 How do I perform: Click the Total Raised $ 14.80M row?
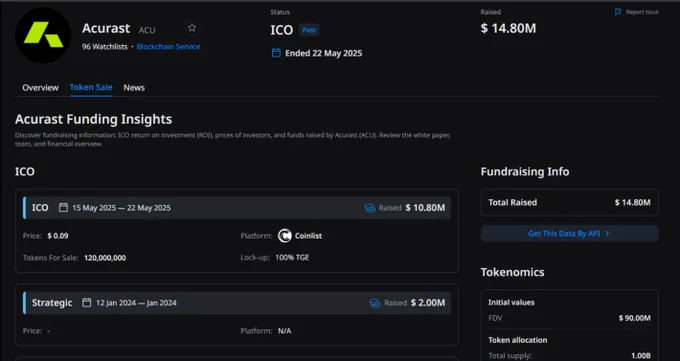(569, 203)
